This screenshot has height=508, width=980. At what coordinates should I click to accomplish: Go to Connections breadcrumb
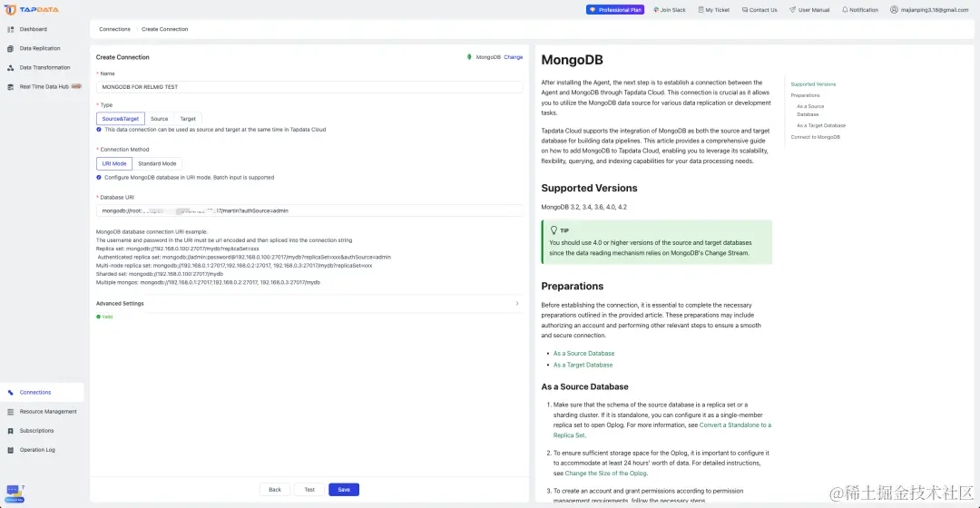point(114,29)
